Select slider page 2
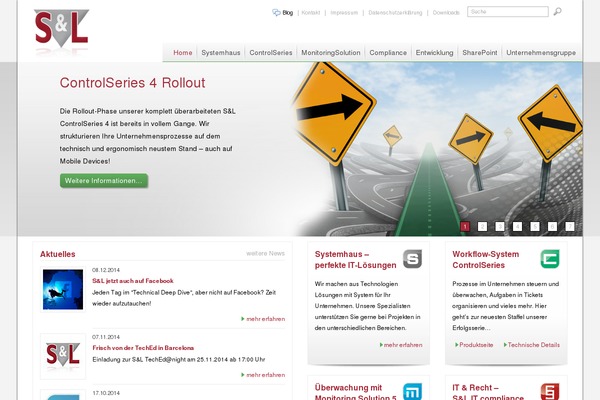The height and width of the screenshot is (400, 600). point(483,227)
